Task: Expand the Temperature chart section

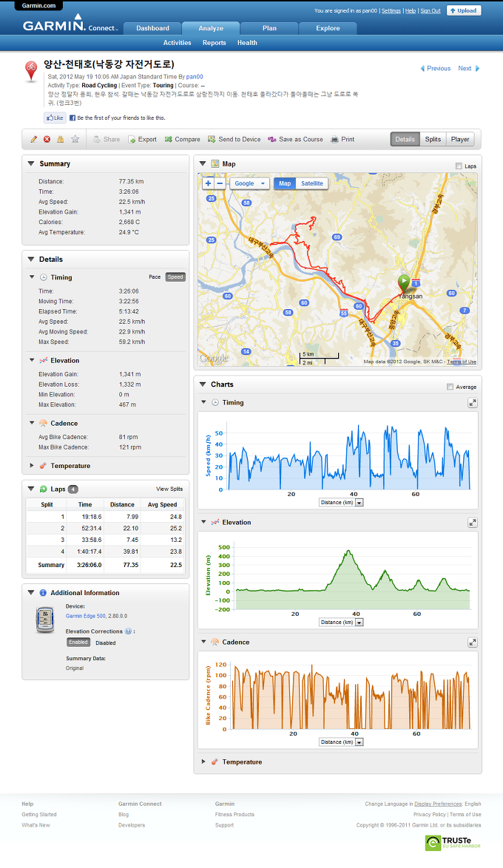Action: coord(203,762)
